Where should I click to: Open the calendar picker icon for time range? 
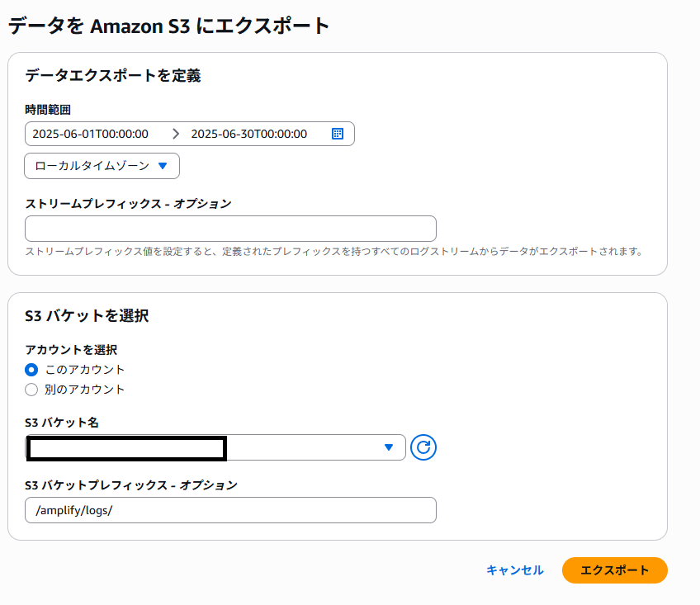[x=337, y=134]
